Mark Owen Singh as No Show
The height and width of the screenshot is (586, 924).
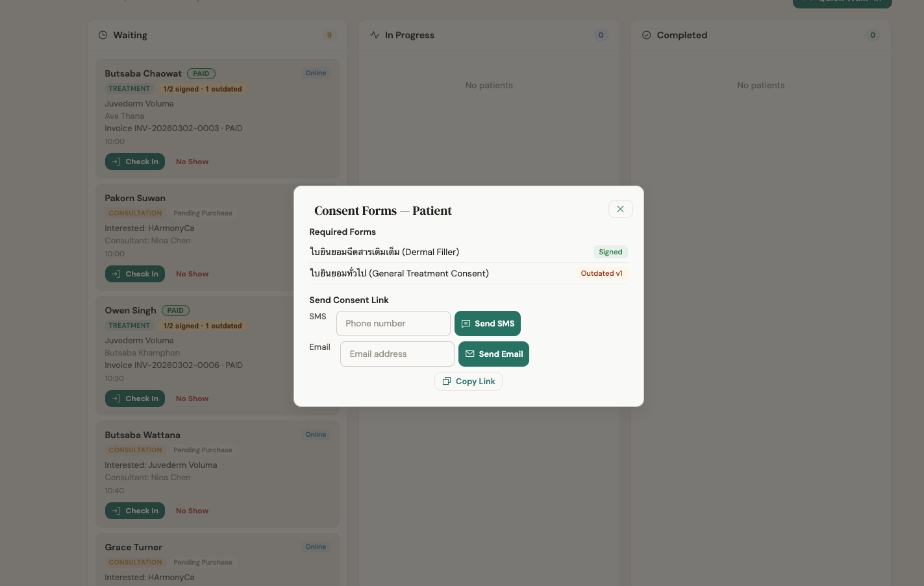pyautogui.click(x=192, y=398)
